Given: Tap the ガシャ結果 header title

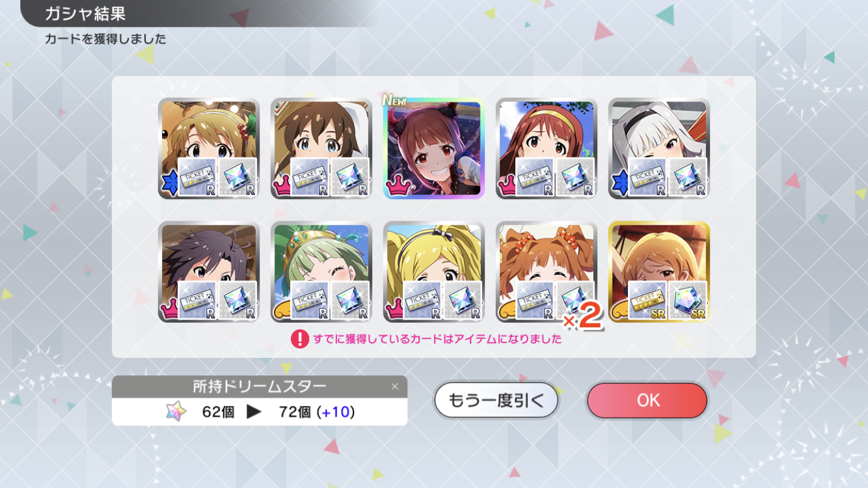Looking at the screenshot, I should tap(85, 14).
